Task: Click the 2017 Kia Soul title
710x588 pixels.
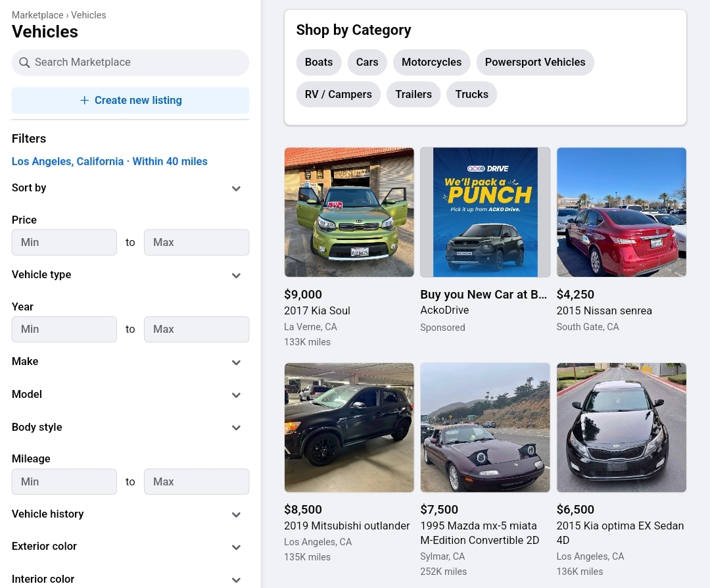Action: [x=317, y=310]
